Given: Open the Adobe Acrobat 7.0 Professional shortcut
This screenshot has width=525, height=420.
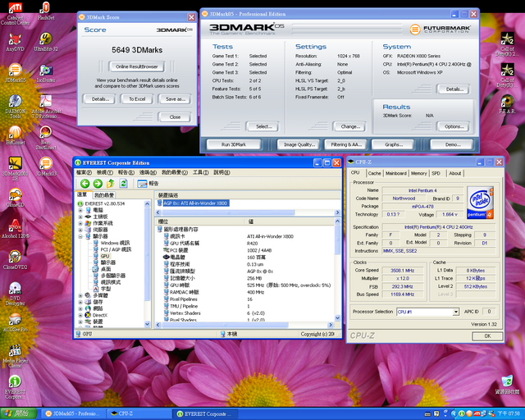Looking at the screenshot, I should tap(46, 107).
